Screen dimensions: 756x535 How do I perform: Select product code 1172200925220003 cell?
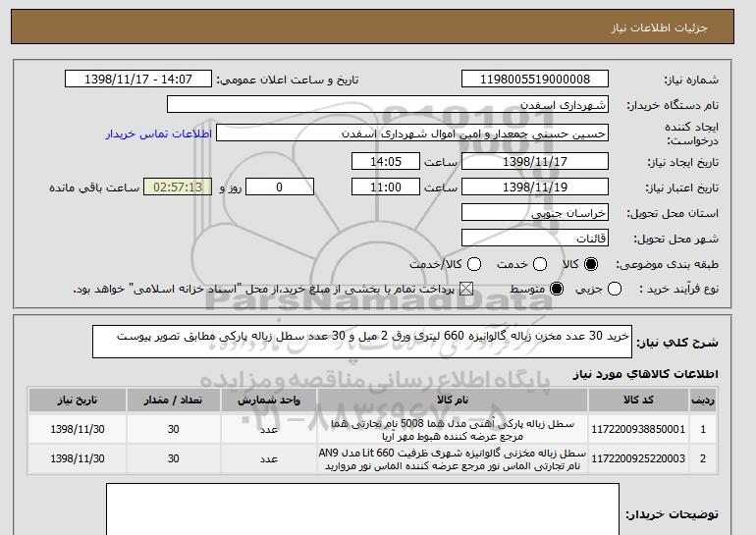pyautogui.click(x=638, y=458)
